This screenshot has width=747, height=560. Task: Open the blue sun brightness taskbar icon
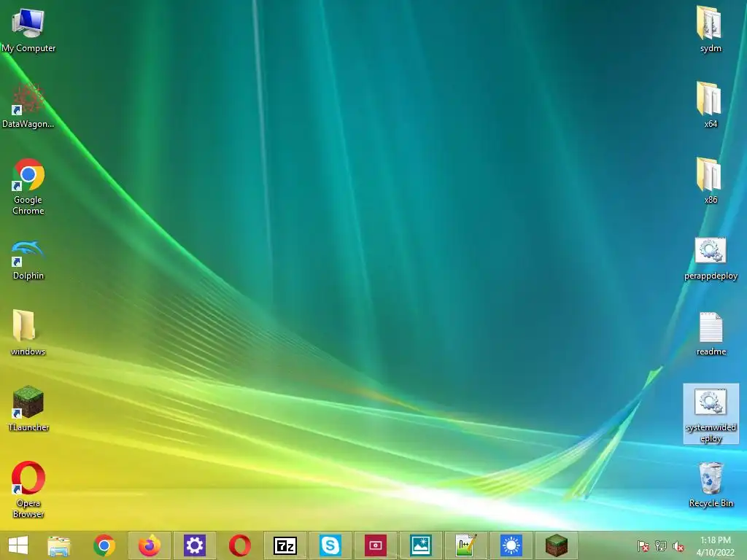(511, 545)
